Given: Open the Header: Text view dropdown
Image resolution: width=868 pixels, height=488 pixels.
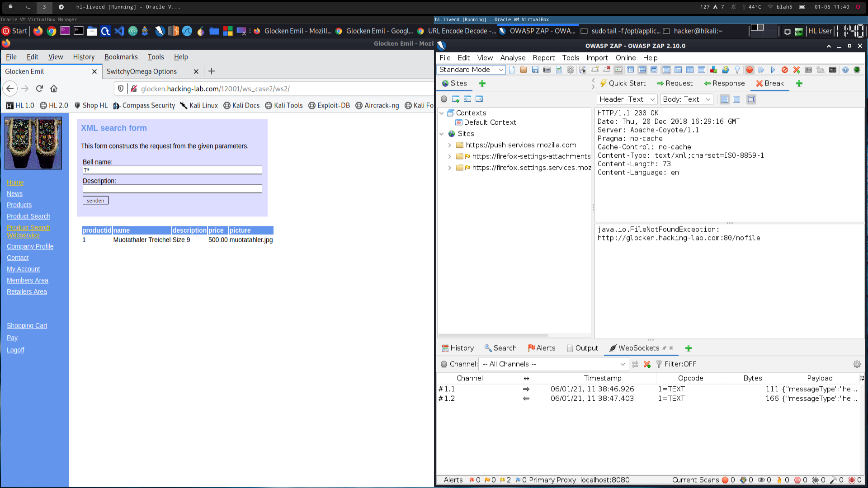Looking at the screenshot, I should pos(627,99).
